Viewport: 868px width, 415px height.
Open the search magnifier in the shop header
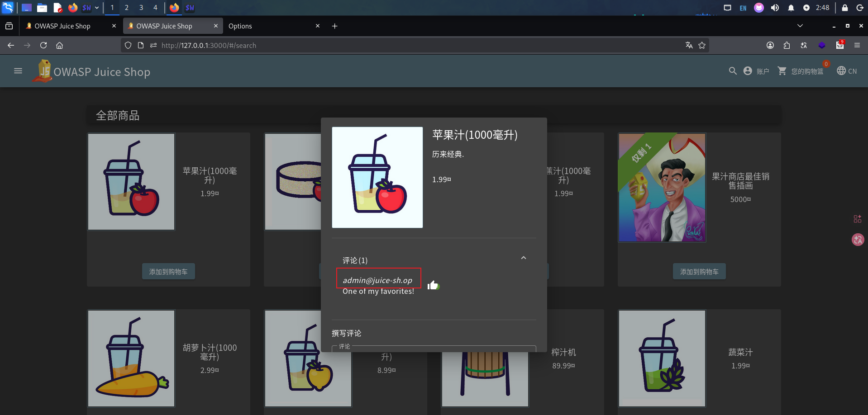coord(733,71)
